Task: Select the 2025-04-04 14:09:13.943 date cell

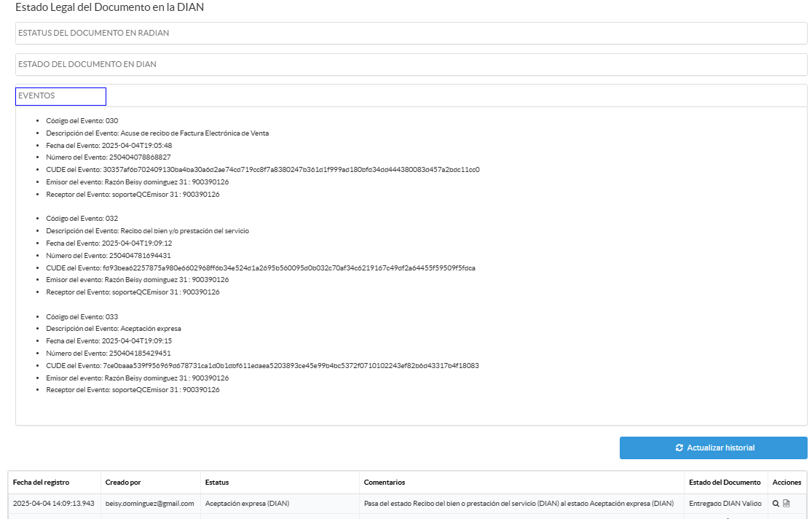Action: click(53, 504)
